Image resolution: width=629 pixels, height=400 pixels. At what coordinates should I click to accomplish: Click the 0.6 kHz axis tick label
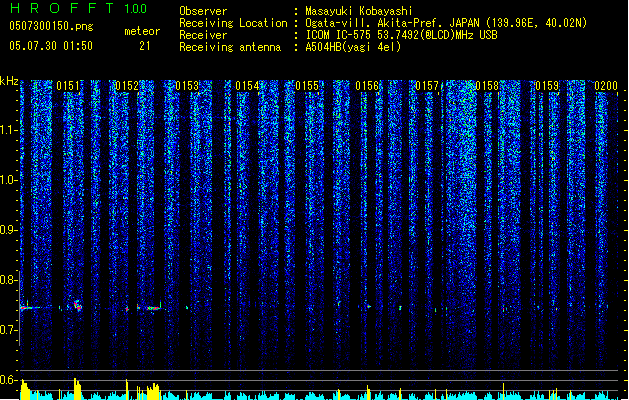pos(9,380)
